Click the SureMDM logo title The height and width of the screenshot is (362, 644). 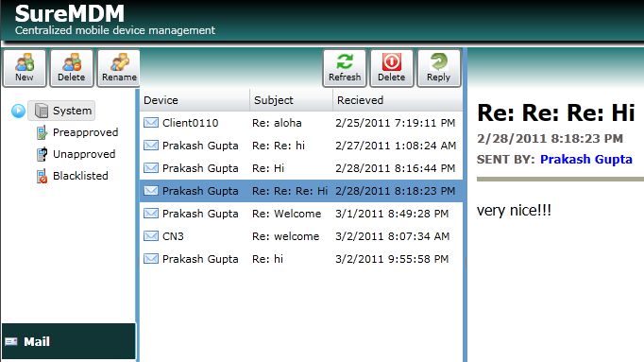(70, 13)
